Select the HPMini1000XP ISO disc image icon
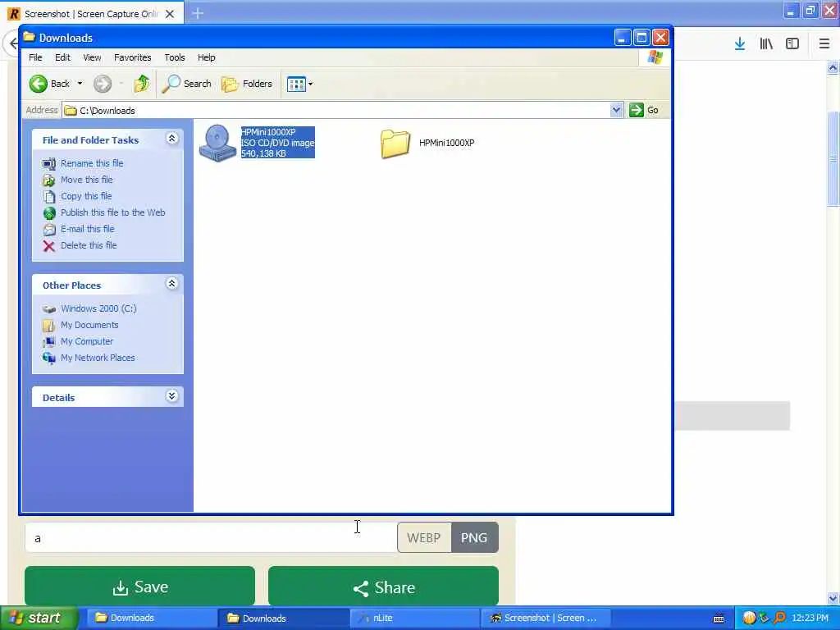The height and width of the screenshot is (630, 840). click(217, 143)
